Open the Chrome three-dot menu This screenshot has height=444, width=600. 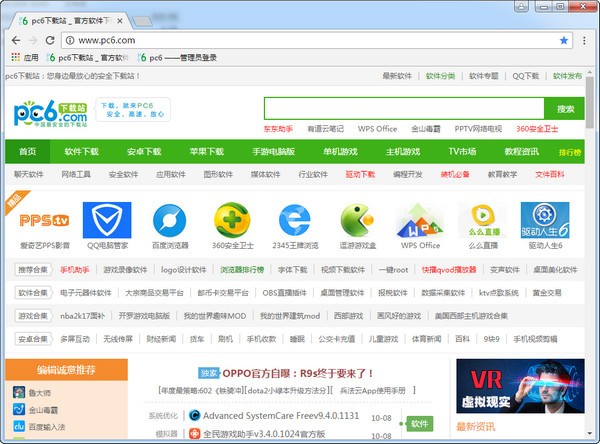(584, 40)
